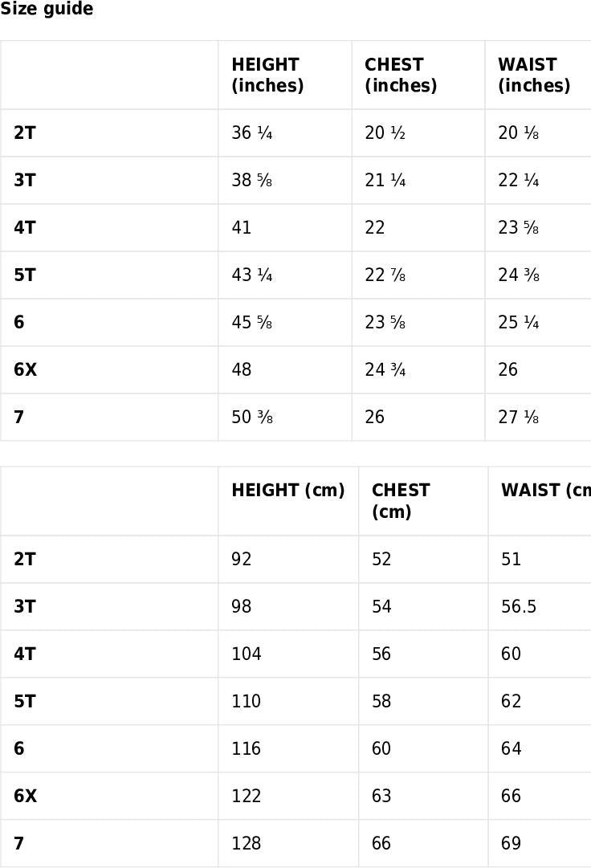Screen dimensions: 591x868
Task: Click the 69 waist value for size 7
Action: 512,843
